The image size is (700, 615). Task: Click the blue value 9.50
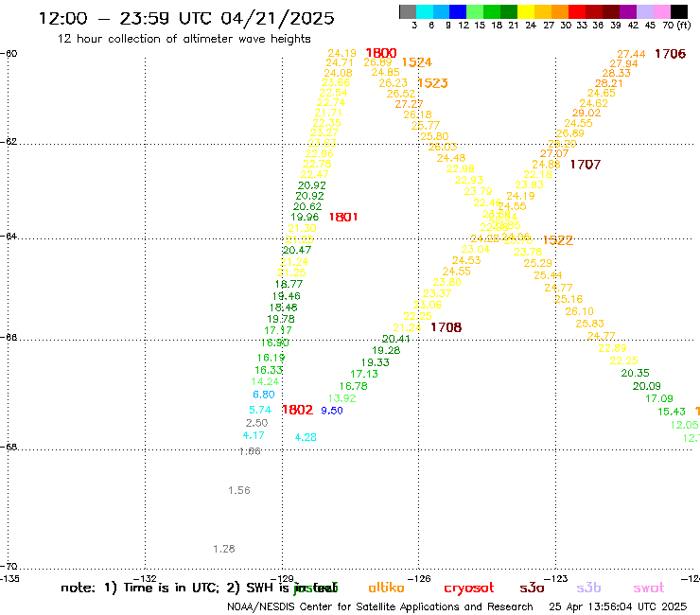point(332,411)
